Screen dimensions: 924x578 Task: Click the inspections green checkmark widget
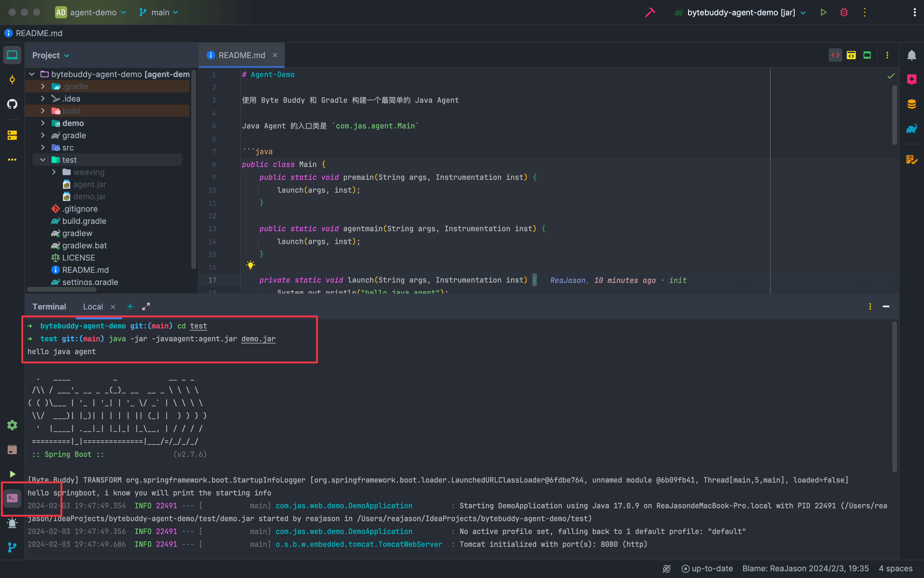tap(891, 76)
